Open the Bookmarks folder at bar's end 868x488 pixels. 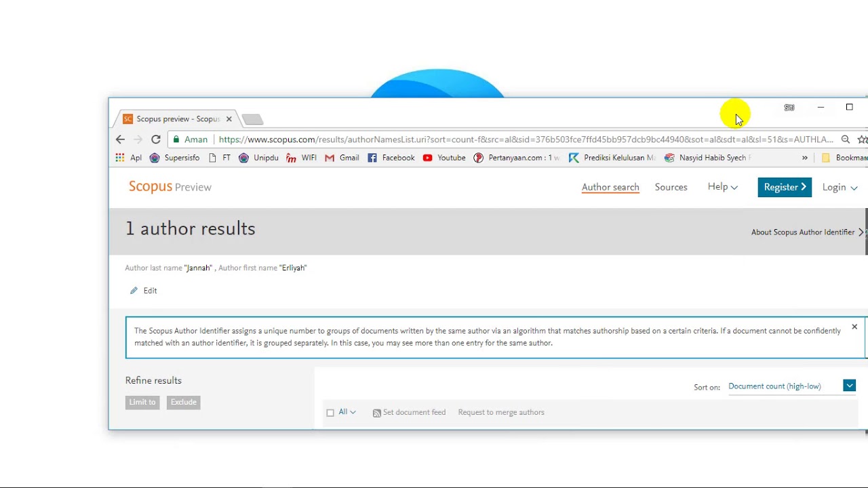(x=844, y=158)
